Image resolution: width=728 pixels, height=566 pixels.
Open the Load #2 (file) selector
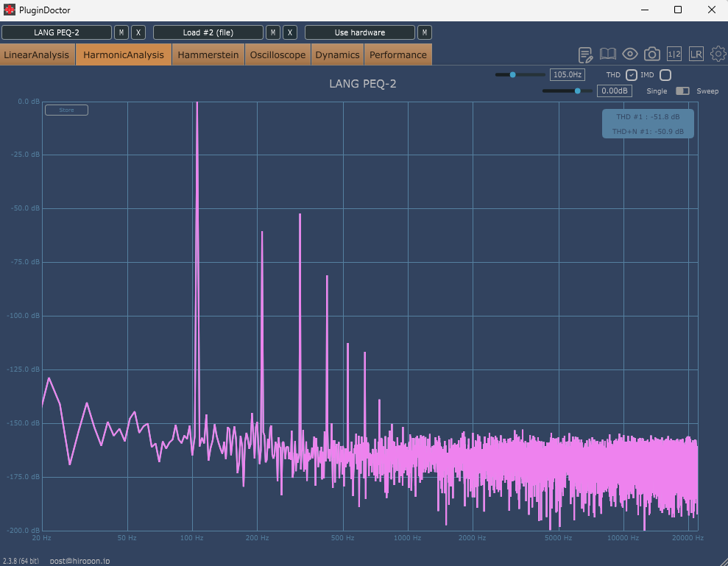(x=208, y=32)
